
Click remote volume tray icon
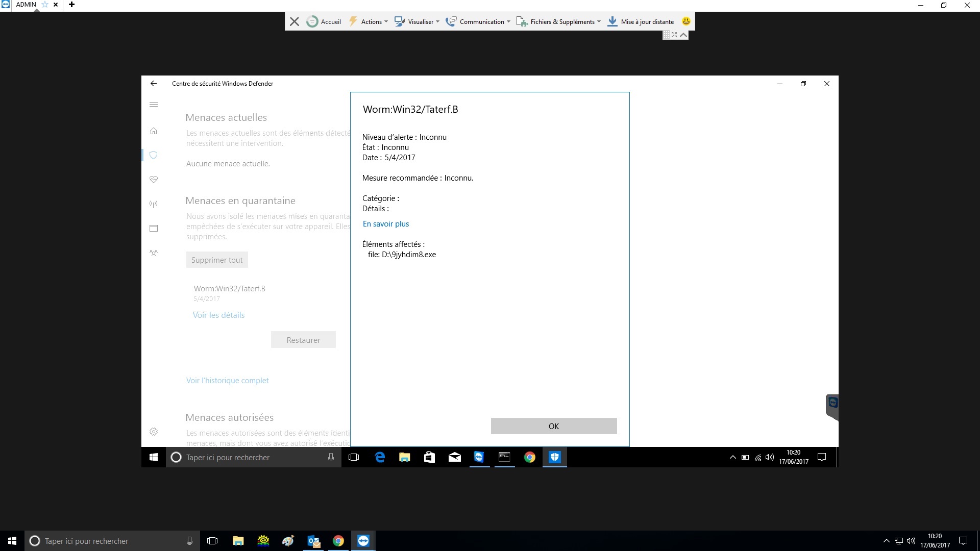pos(770,457)
